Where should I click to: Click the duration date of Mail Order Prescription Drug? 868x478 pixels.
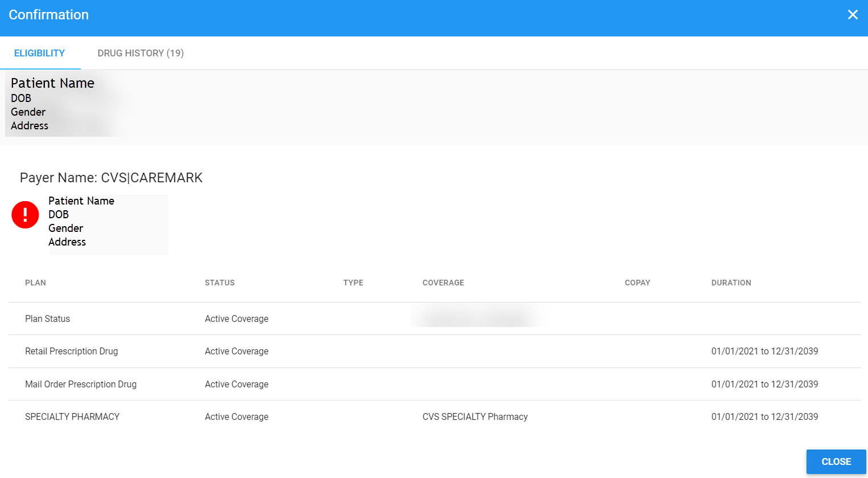tap(764, 384)
